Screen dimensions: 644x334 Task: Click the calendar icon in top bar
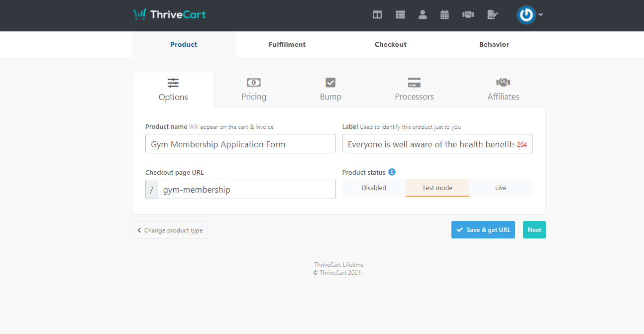[x=445, y=15]
